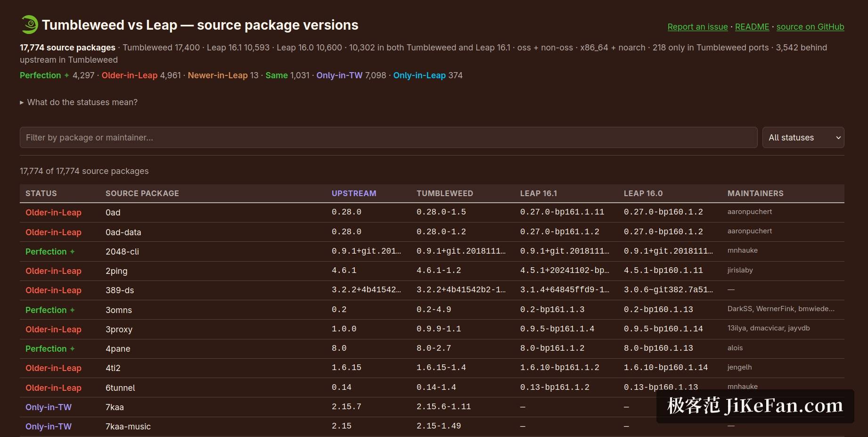
Task: Open the All statuses dropdown
Action: click(803, 138)
